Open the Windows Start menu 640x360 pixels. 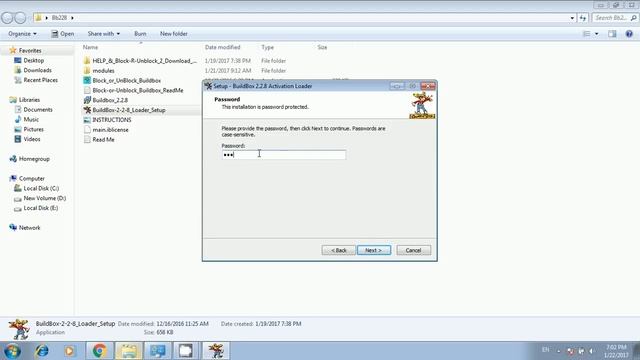(12, 351)
